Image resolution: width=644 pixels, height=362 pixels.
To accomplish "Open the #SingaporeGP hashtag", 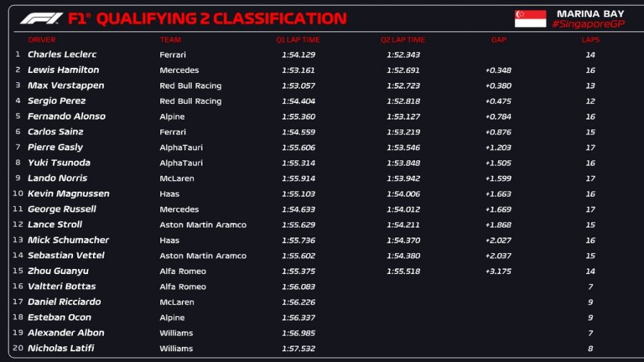I will 588,24.
